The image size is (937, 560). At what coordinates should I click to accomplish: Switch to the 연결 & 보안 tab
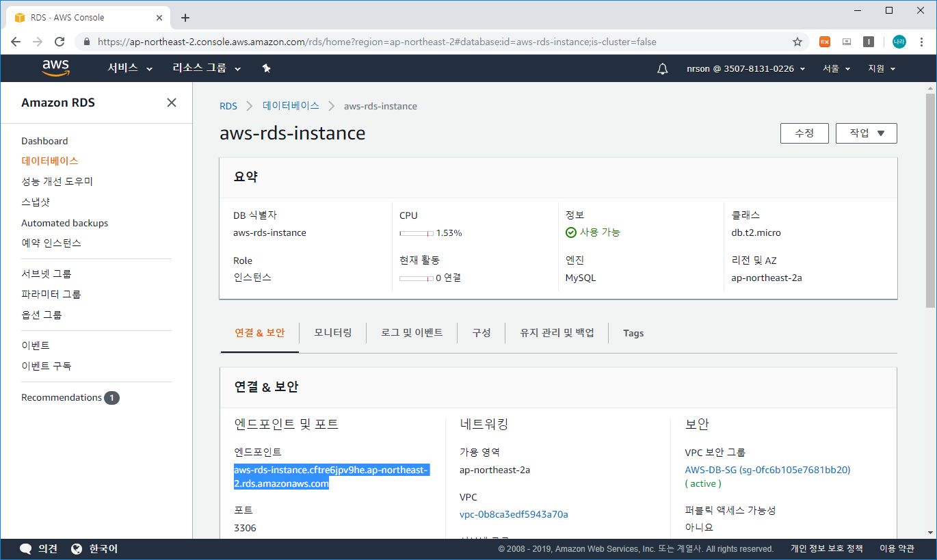tap(260, 333)
